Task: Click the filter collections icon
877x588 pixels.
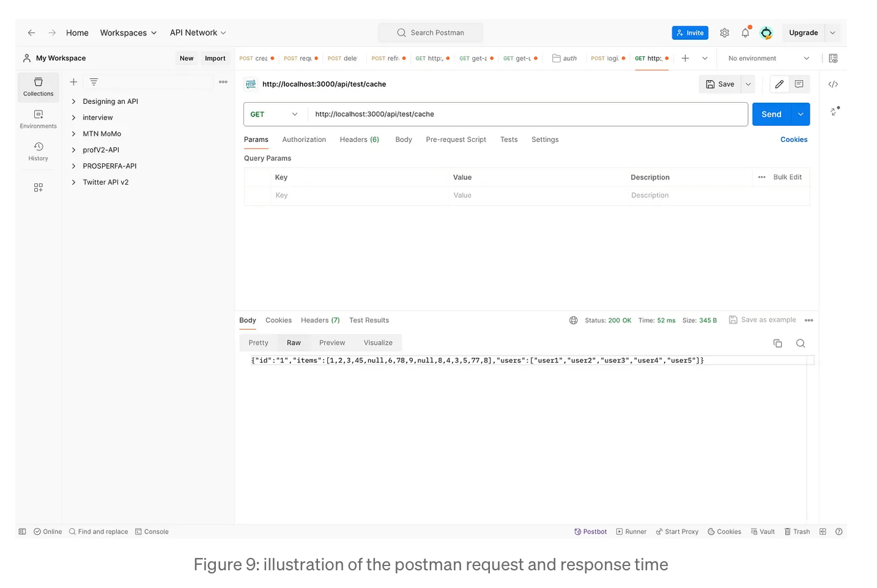Action: pyautogui.click(x=94, y=82)
